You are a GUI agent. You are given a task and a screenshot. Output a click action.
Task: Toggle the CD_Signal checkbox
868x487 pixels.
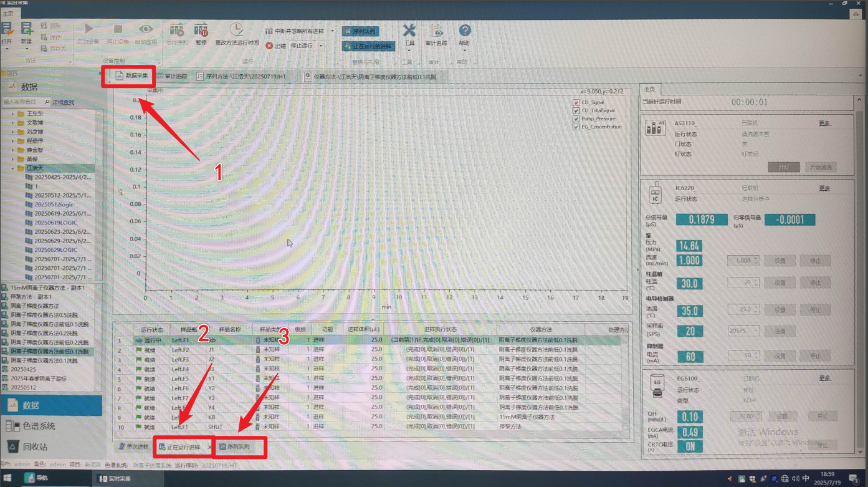(576, 102)
